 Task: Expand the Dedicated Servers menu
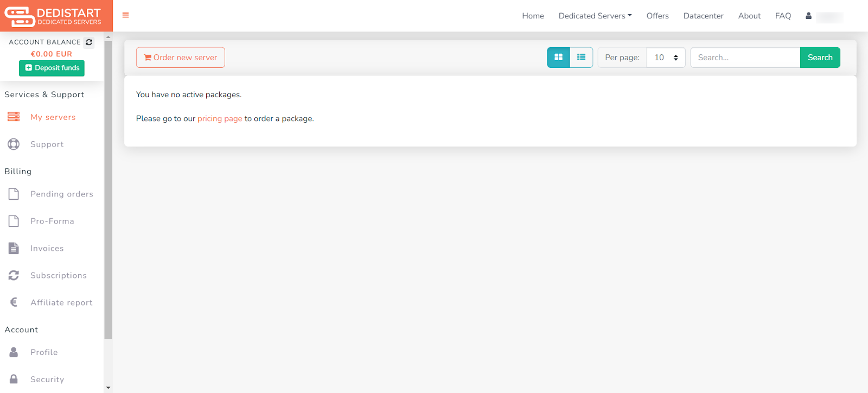[595, 16]
